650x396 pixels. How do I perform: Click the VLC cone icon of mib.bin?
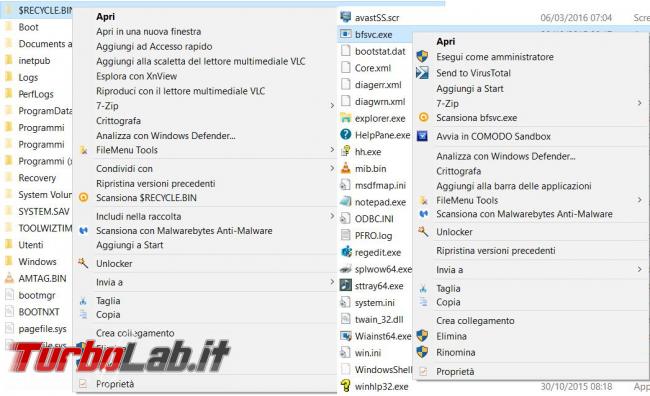(x=345, y=168)
